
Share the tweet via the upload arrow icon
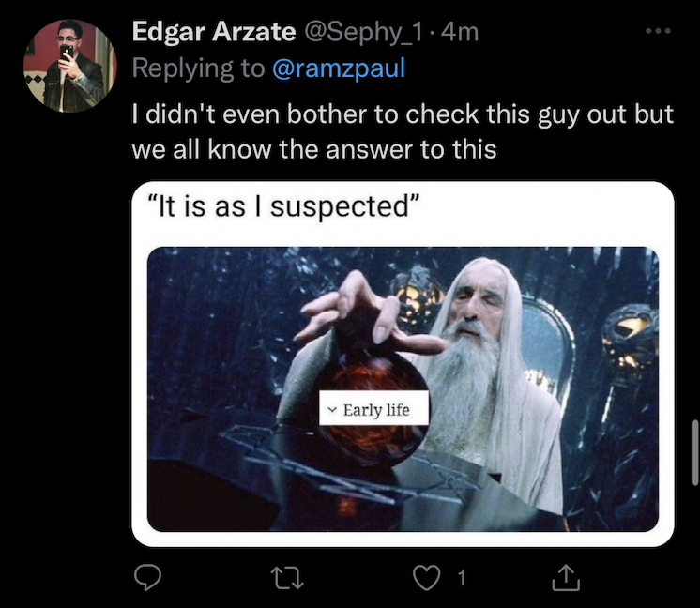566,577
